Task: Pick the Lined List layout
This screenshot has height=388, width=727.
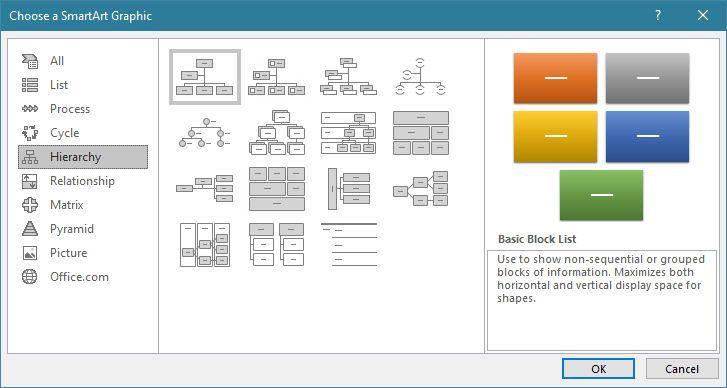Action: pos(349,244)
